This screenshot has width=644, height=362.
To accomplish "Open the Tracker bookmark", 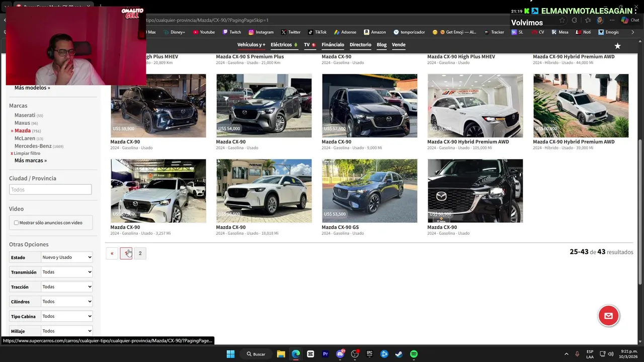I will [494, 32].
